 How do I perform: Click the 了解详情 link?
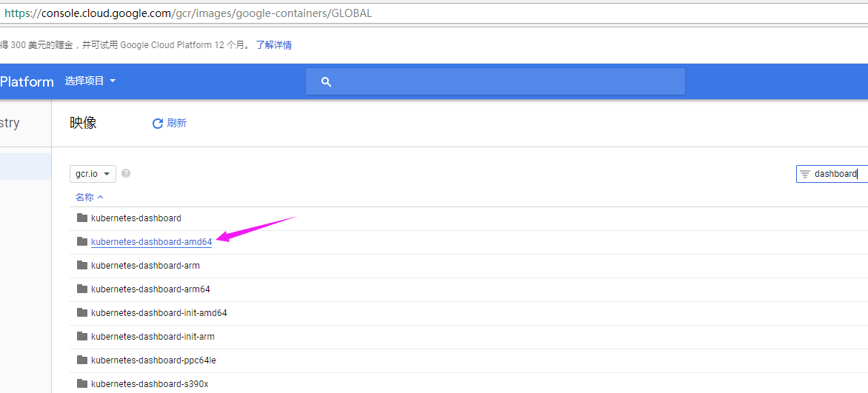click(x=274, y=45)
